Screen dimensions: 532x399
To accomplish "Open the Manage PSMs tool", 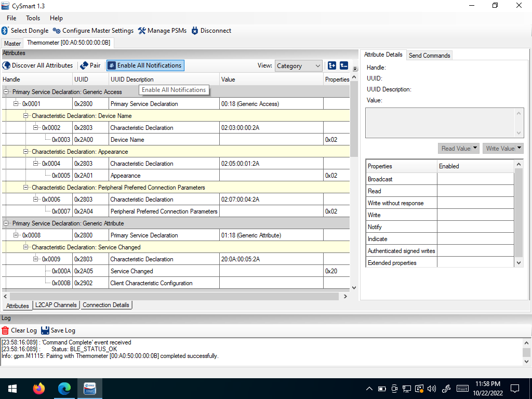I will tap(163, 31).
